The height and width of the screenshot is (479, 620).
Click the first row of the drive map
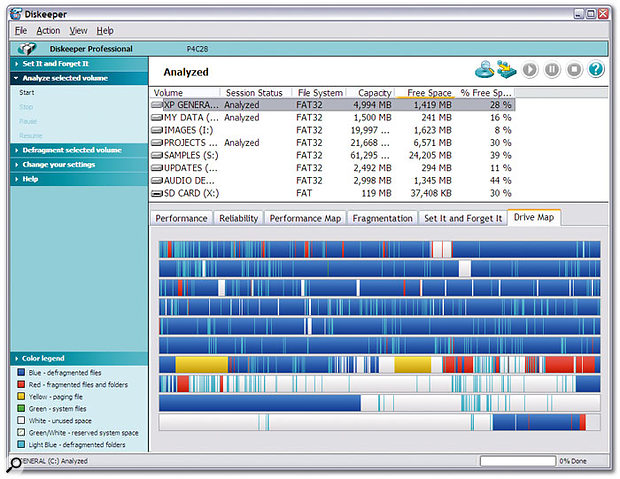[380, 250]
